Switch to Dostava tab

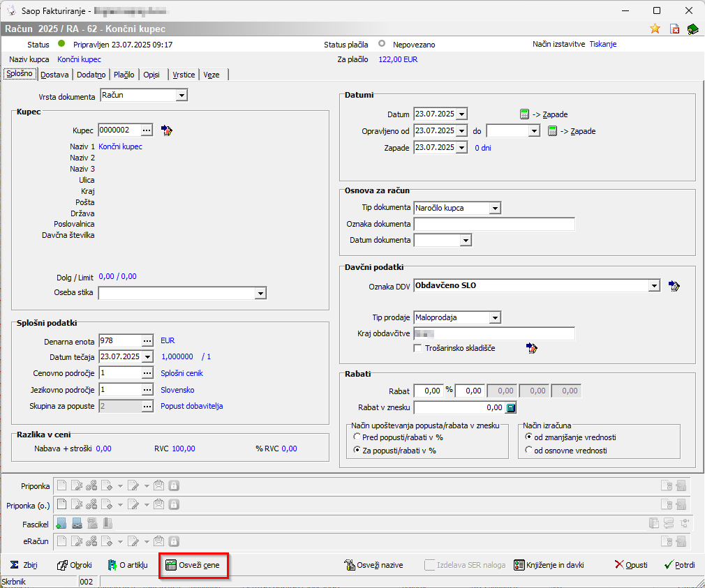pyautogui.click(x=55, y=75)
